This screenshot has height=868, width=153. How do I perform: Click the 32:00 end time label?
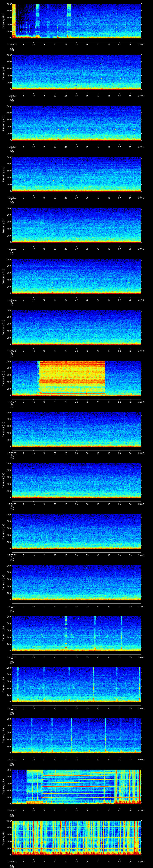point(141,351)
